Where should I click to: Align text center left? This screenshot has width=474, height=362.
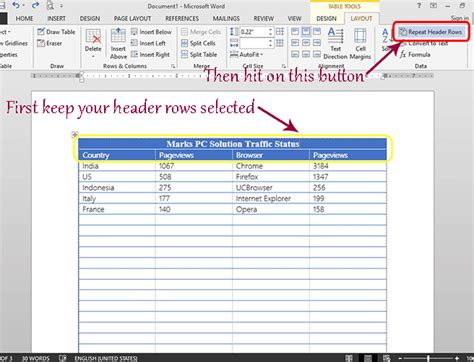[x=295, y=43]
